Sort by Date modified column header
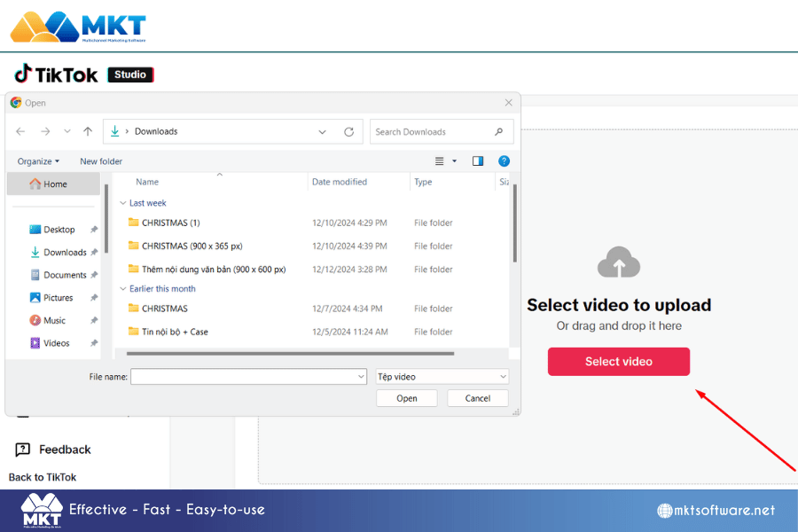The width and height of the screenshot is (798, 532). 340,182
